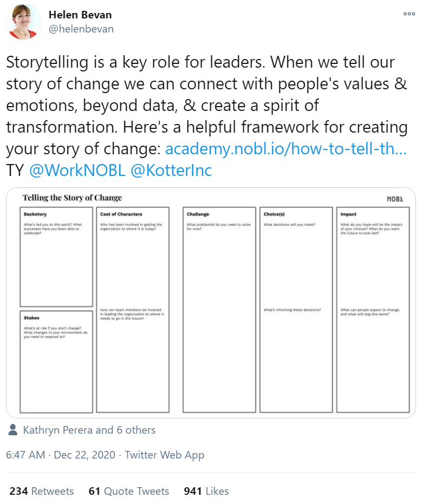The image size is (422, 504).
Task: Click the Challenge column in the framework
Action: 219,310
